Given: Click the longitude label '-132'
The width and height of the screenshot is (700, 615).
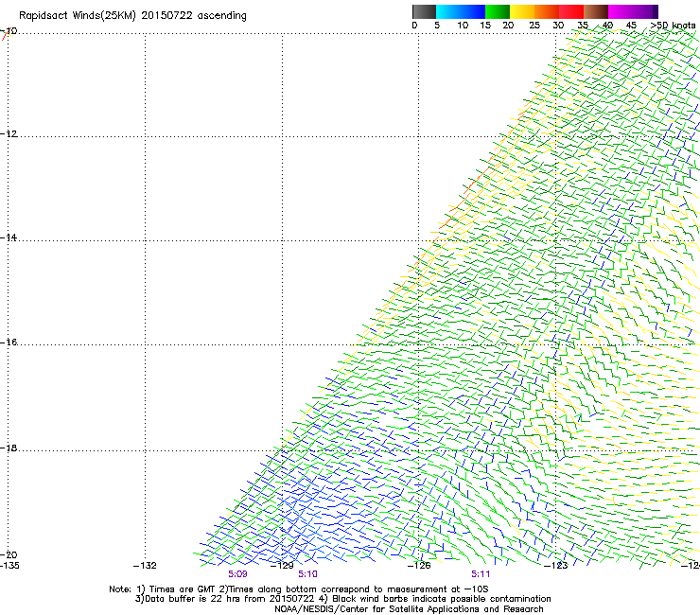Looking at the screenshot, I should coord(145,566).
